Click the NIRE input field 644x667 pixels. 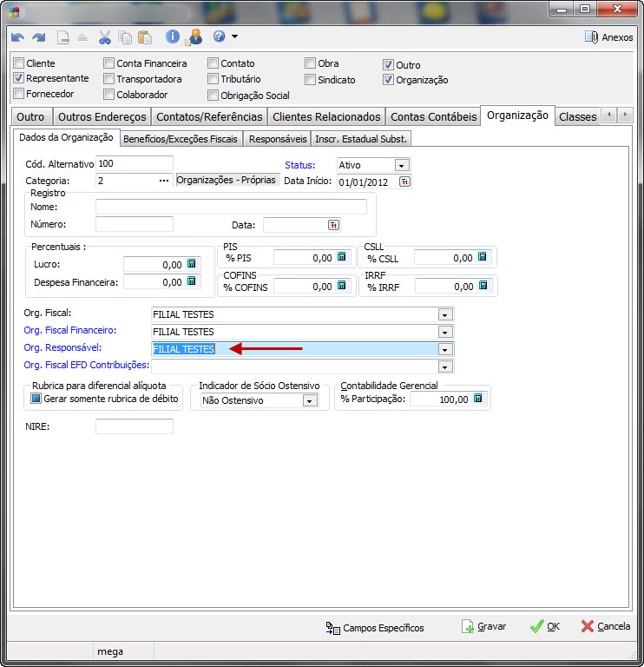[x=134, y=426]
